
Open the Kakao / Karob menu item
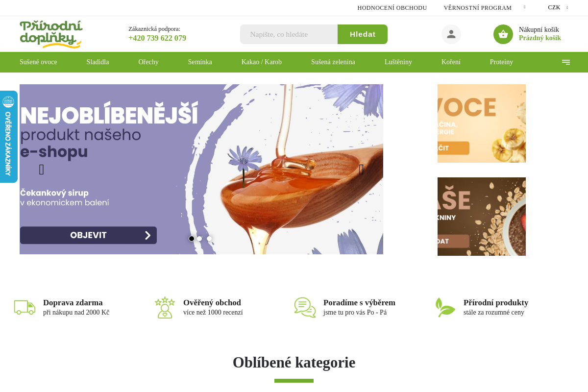(x=262, y=62)
